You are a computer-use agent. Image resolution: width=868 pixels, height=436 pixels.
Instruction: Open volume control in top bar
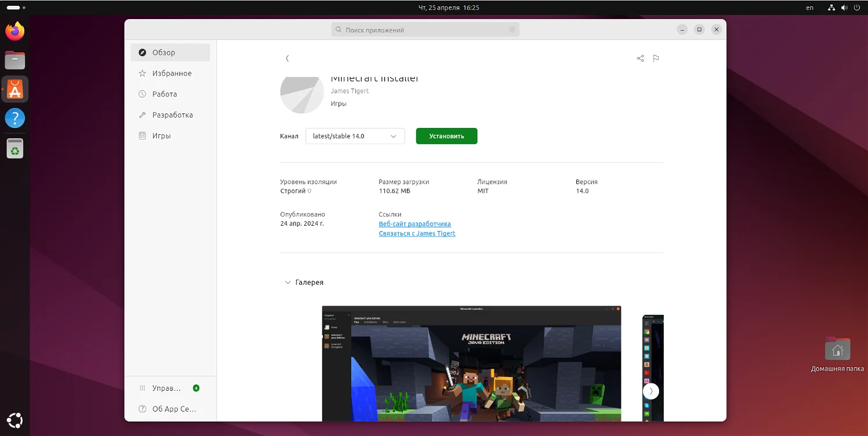coord(844,8)
